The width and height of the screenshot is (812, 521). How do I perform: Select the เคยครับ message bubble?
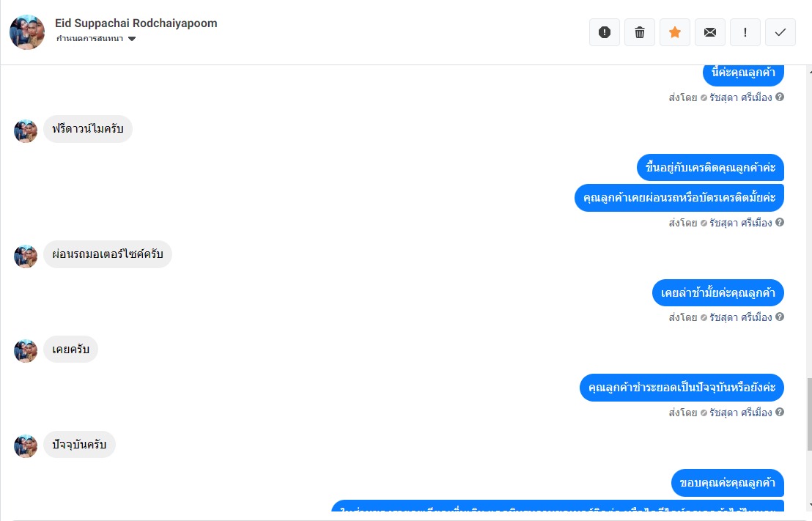[70, 349]
